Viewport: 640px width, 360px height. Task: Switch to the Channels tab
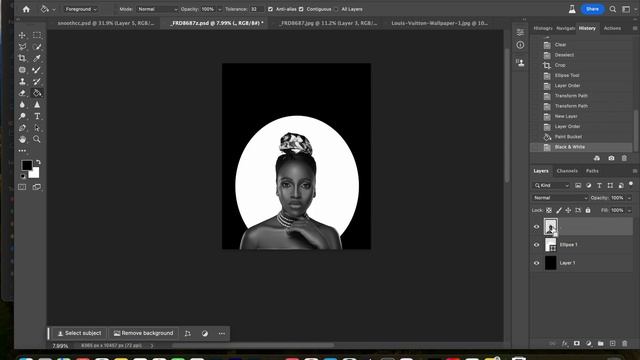click(x=567, y=171)
